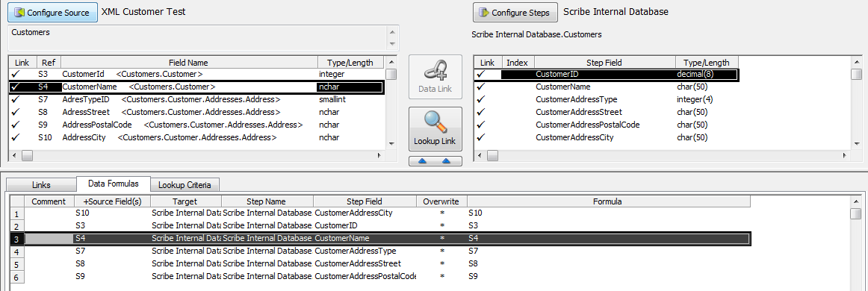The height and width of the screenshot is (291, 868).
Task: Click the step field list horizontal scroll right arrow
Action: [x=844, y=156]
